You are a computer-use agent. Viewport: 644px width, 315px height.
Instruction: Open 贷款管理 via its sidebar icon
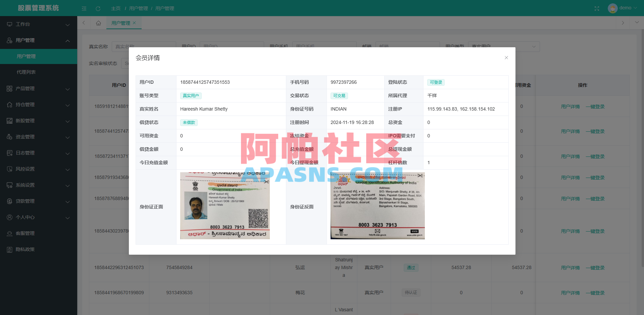(9, 201)
